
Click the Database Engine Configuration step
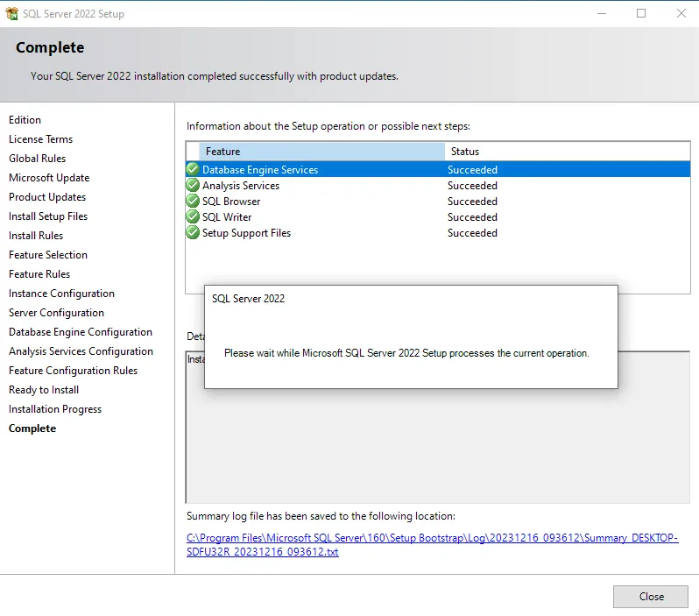(x=81, y=332)
